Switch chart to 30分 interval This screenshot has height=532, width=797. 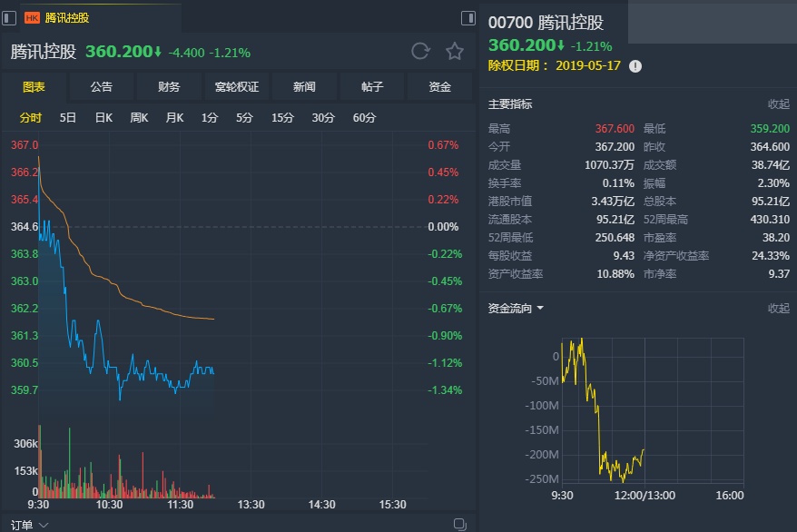point(323,118)
